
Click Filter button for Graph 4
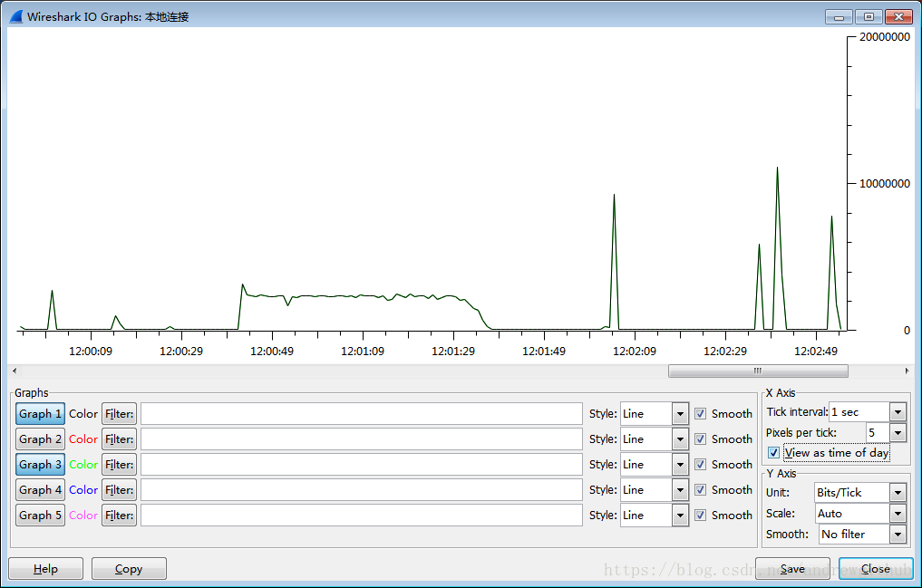coord(120,489)
